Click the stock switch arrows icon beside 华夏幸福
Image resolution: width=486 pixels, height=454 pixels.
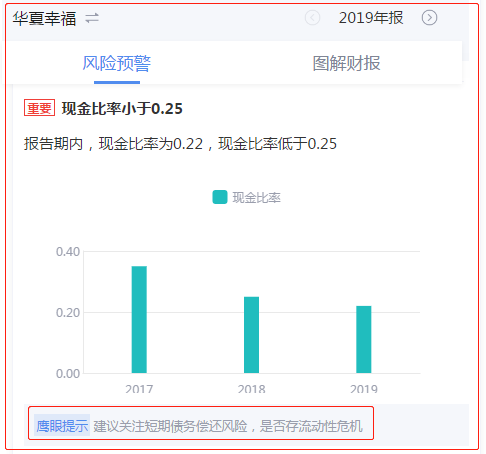click(92, 18)
